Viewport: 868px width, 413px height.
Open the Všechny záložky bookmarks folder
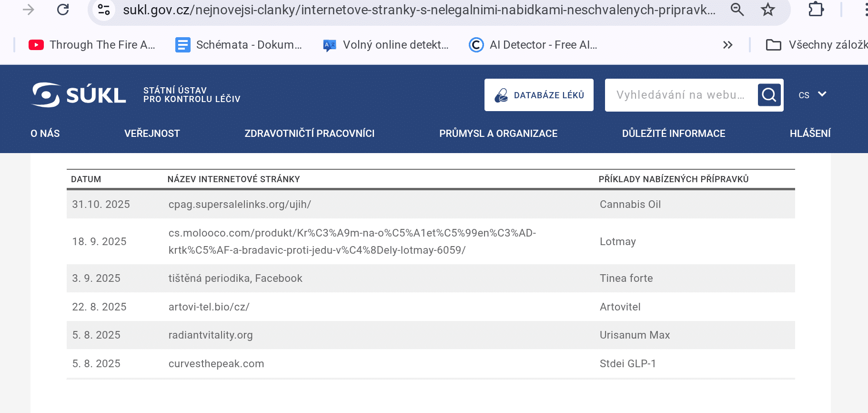click(816, 45)
